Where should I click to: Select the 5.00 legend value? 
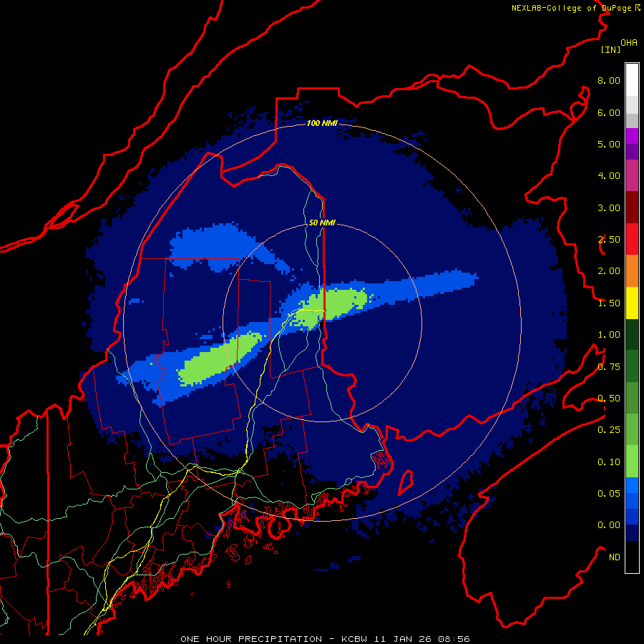(x=609, y=144)
